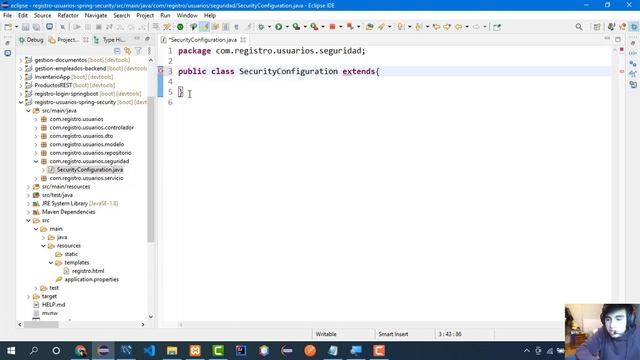Click the Open Perspective icon
Screen dimensions: 640x360
click(x=597, y=27)
